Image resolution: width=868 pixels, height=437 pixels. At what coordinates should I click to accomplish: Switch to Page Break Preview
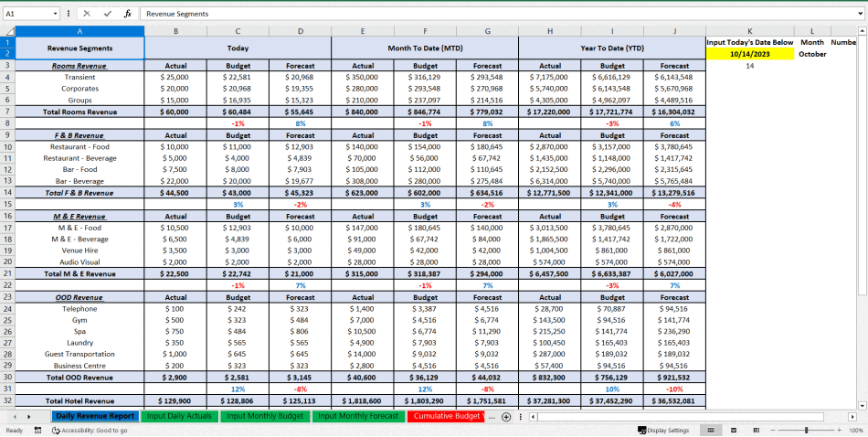(x=756, y=431)
